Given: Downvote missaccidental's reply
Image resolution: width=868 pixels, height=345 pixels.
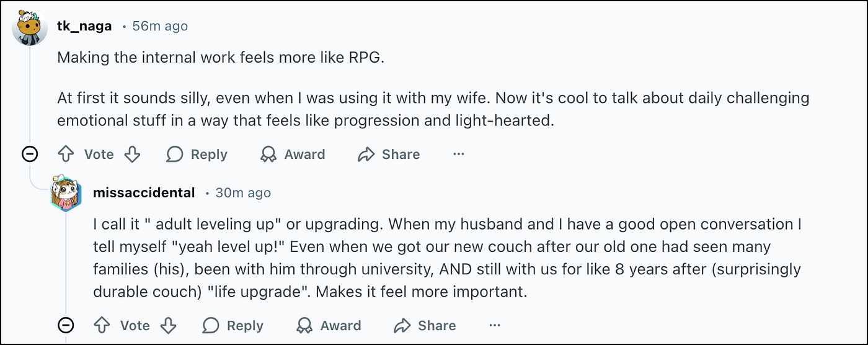Looking at the screenshot, I should coord(168,325).
